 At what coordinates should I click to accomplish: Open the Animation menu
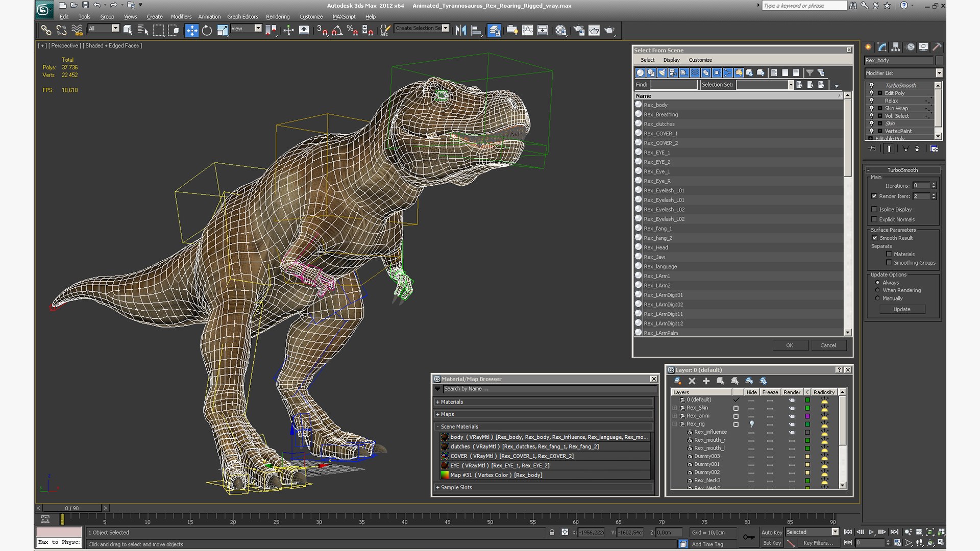pos(209,16)
